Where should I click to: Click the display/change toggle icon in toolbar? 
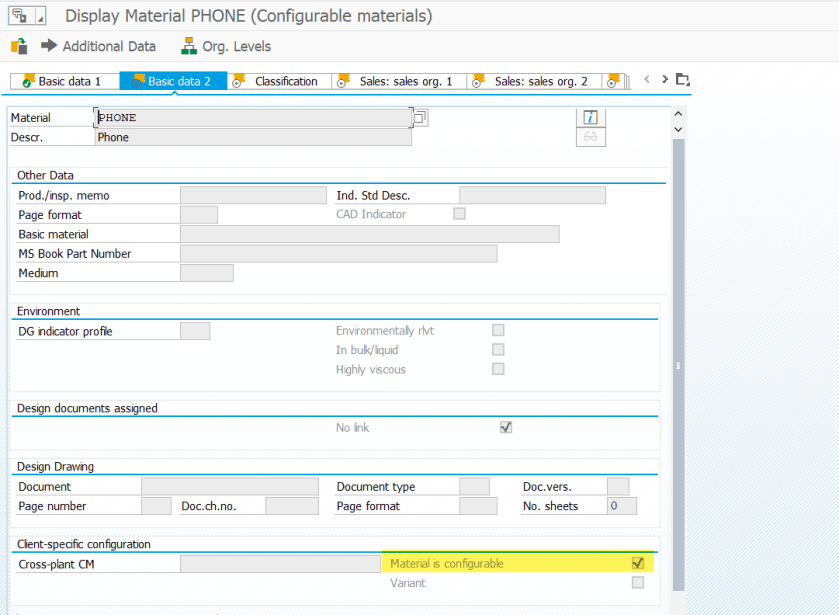pyautogui.click(x=18, y=46)
